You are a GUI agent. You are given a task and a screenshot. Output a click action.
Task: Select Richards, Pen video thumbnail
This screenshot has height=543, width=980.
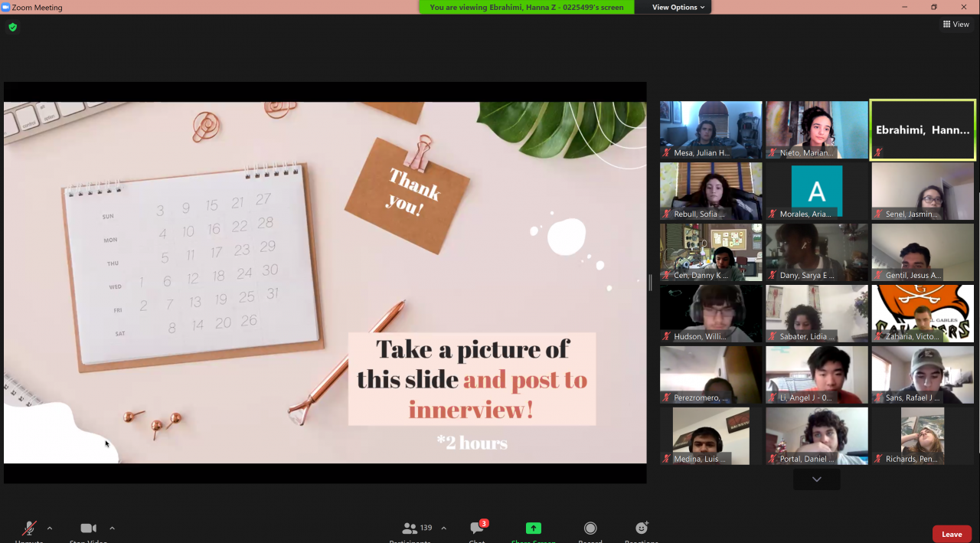(x=923, y=436)
